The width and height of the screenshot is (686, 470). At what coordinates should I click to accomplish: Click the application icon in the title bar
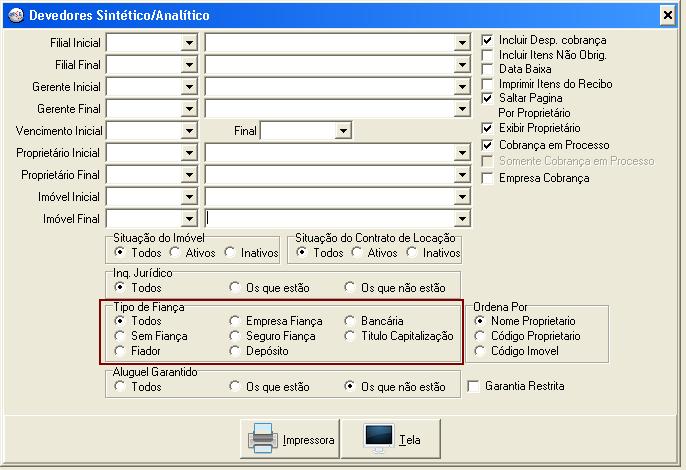pos(16,15)
